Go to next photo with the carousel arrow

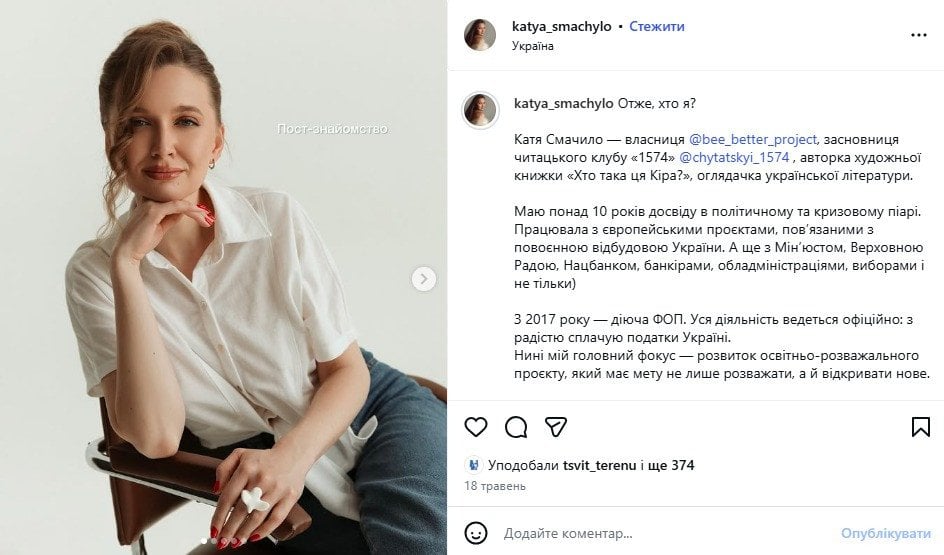[x=424, y=279]
